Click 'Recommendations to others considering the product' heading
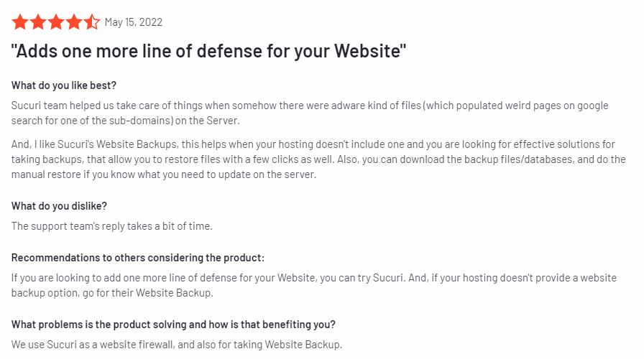 (x=137, y=258)
